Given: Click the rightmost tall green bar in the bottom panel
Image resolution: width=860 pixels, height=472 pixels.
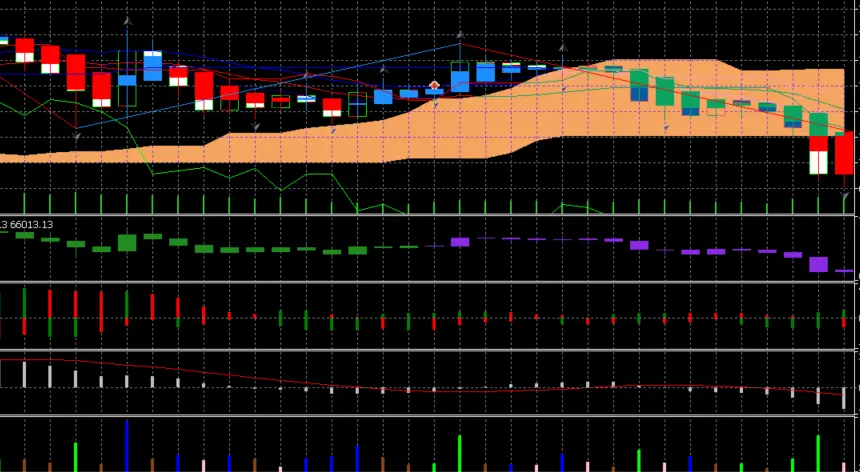Looking at the screenshot, I should (818, 452).
